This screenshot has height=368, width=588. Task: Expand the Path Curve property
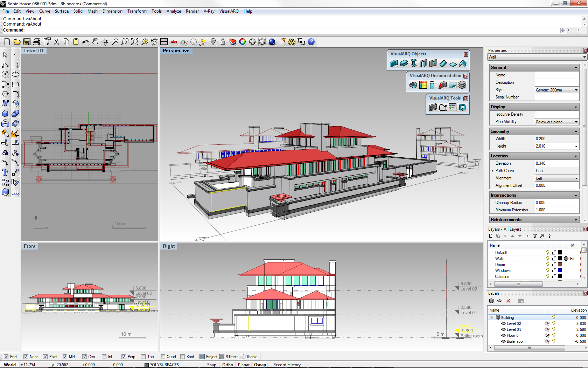point(492,171)
